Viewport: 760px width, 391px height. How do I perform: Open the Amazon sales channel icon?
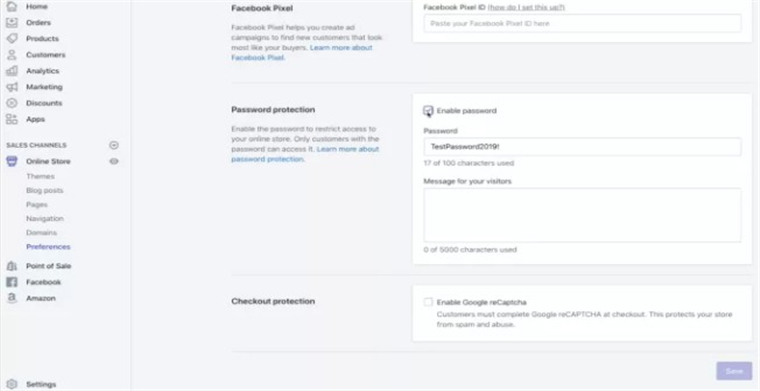[x=12, y=298]
